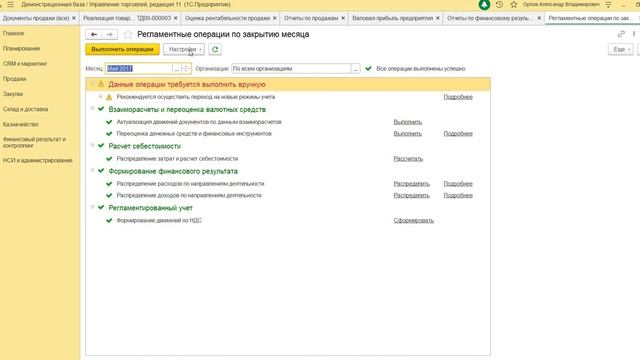
Task: Open the Закупки section
Action: pos(13,94)
